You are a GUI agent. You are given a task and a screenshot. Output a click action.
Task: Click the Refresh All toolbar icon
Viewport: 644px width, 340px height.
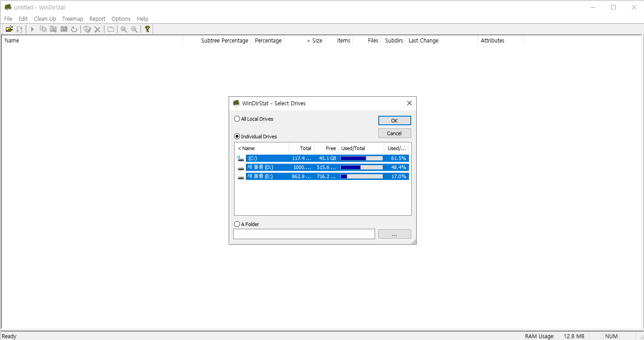[19, 29]
